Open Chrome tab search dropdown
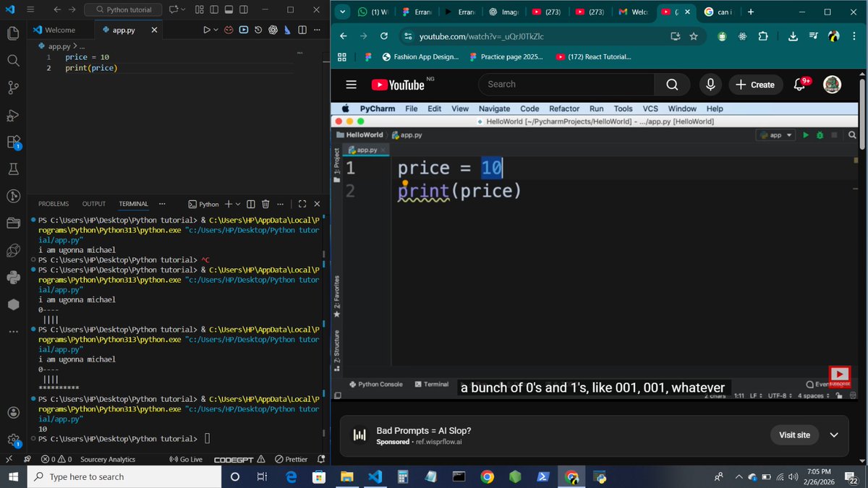This screenshot has width=868, height=488. [342, 12]
